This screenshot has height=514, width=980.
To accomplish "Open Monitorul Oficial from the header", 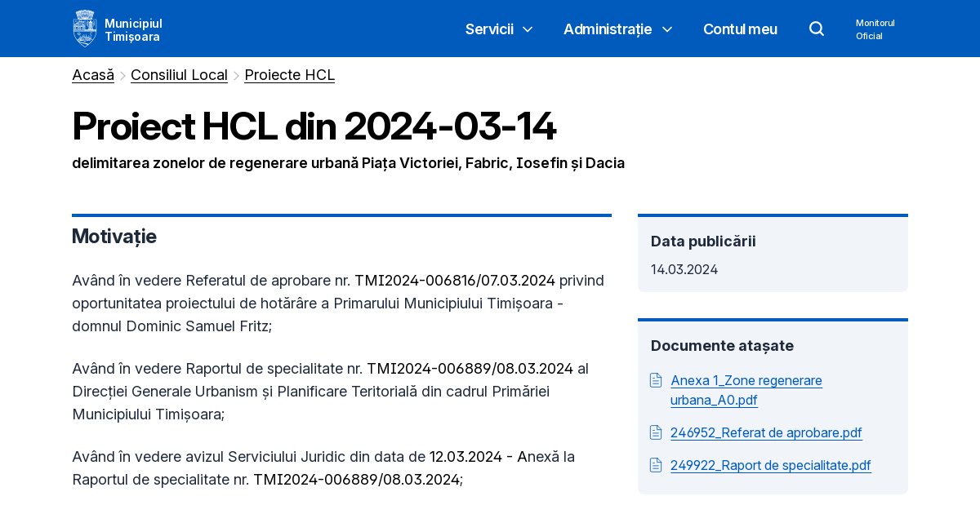I will 875,29.
